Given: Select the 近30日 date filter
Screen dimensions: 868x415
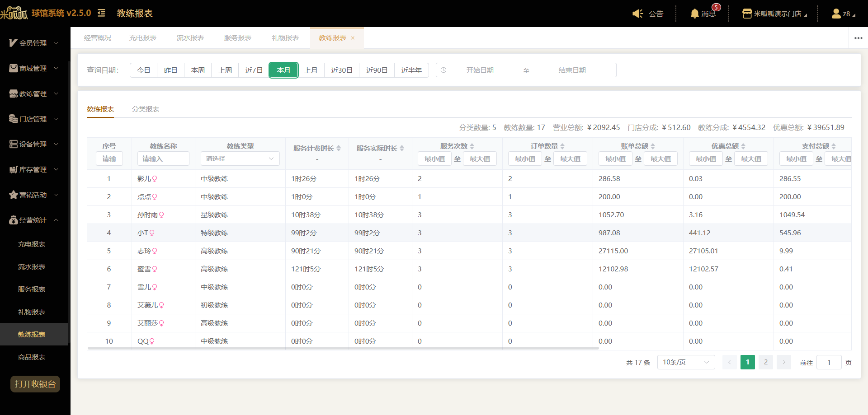Looking at the screenshot, I should click(x=342, y=70).
